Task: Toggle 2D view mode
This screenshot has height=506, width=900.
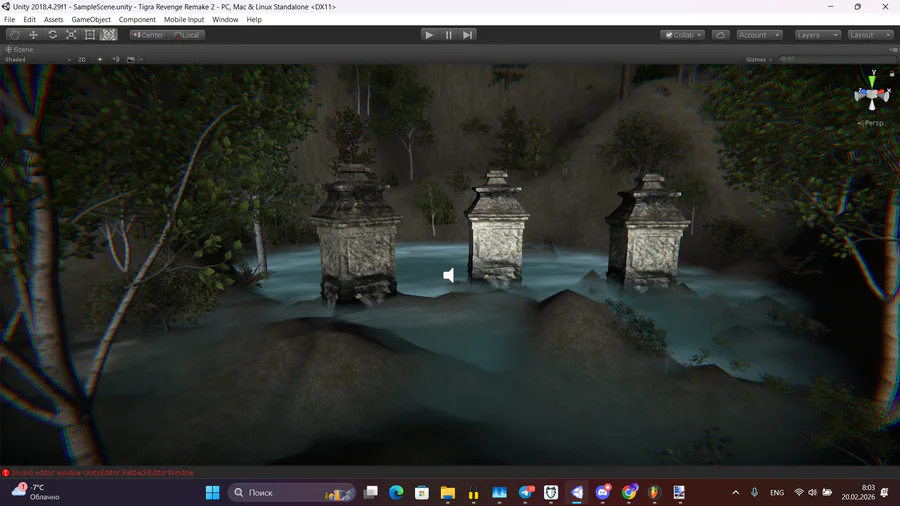Action: coord(82,59)
